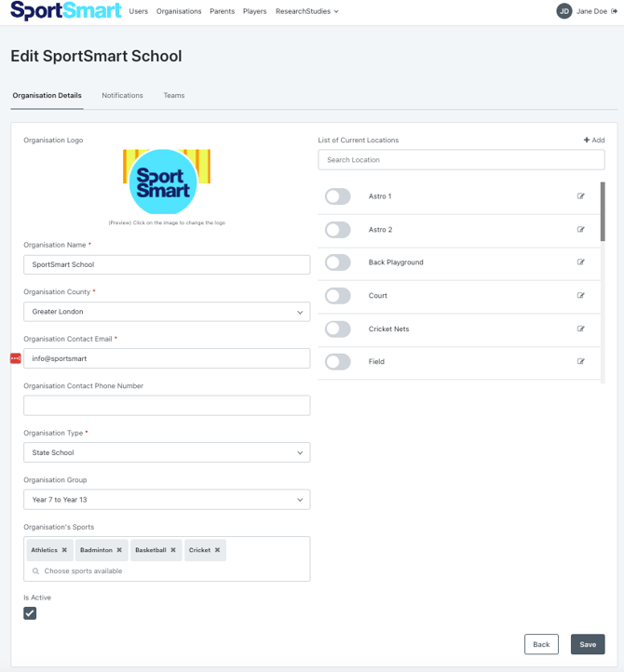The width and height of the screenshot is (624, 672).
Task: Switch to the Teams tab
Action: 174,96
